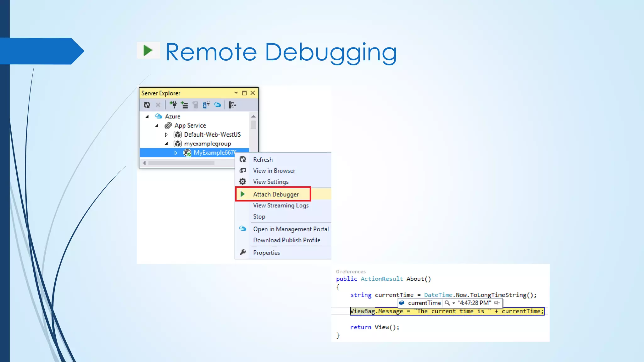644x362 pixels.
Task: Click the Management Portal cloud icon
Action: tap(243, 228)
